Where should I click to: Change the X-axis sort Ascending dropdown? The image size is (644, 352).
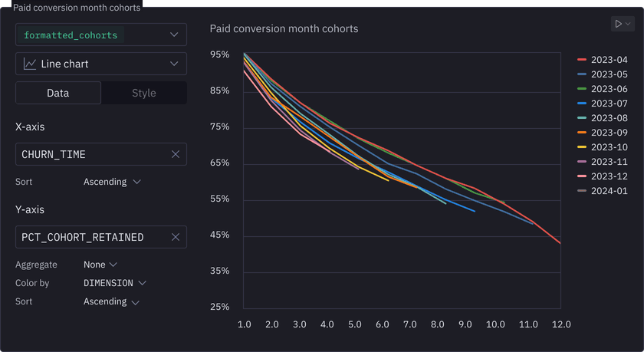pyautogui.click(x=112, y=182)
